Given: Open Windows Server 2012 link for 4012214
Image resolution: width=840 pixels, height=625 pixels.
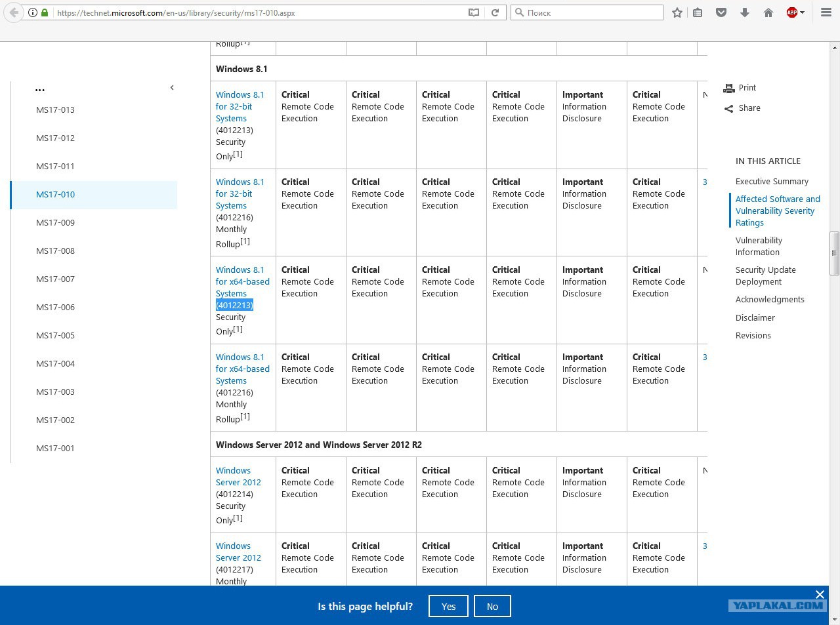Looking at the screenshot, I should pyautogui.click(x=238, y=476).
